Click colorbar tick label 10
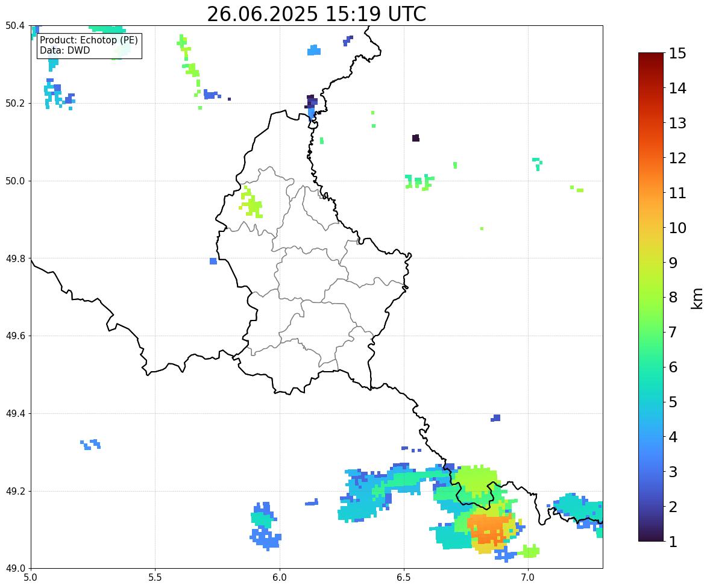The image size is (710, 588). click(677, 228)
